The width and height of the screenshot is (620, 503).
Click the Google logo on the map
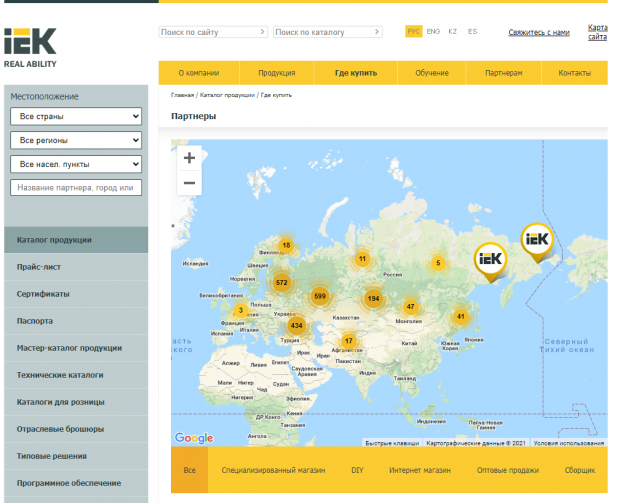194,438
